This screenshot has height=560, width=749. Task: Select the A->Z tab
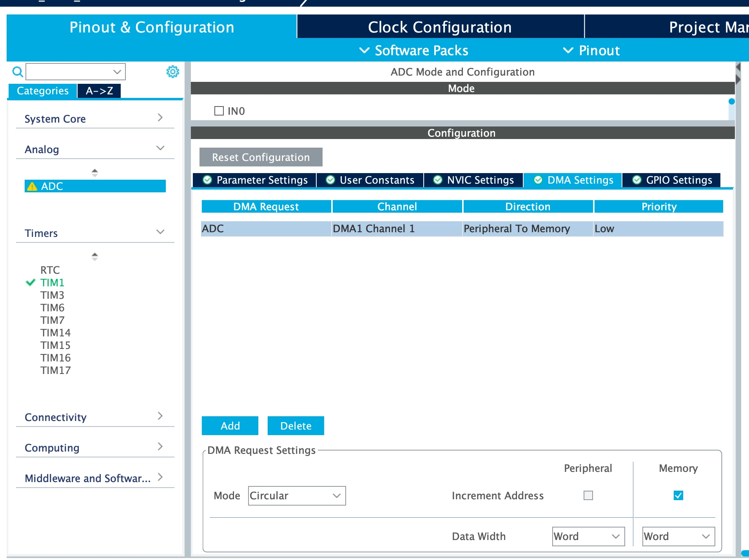(99, 91)
